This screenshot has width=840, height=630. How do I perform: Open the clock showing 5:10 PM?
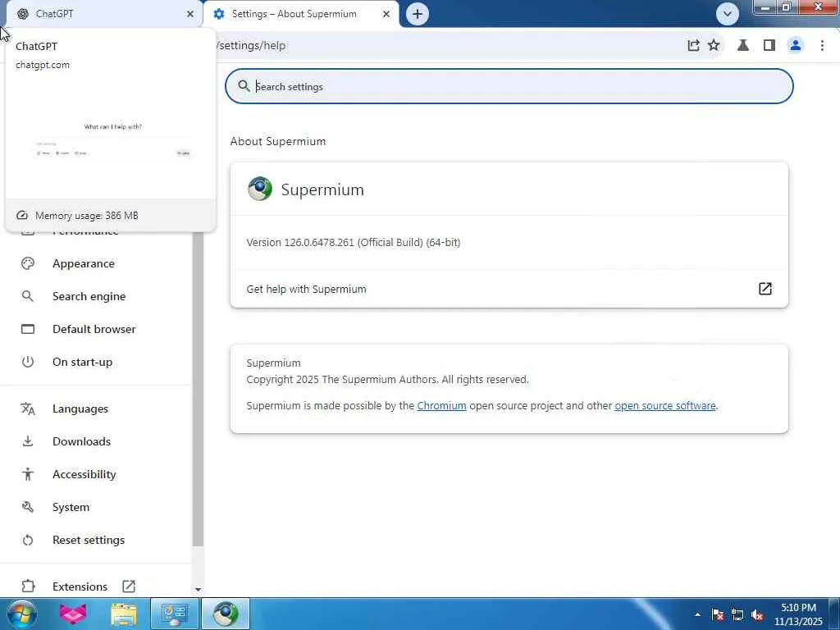pos(798,614)
